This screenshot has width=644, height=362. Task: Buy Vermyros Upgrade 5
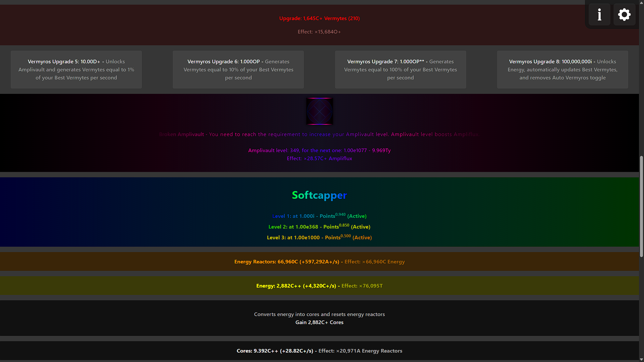click(76, 70)
